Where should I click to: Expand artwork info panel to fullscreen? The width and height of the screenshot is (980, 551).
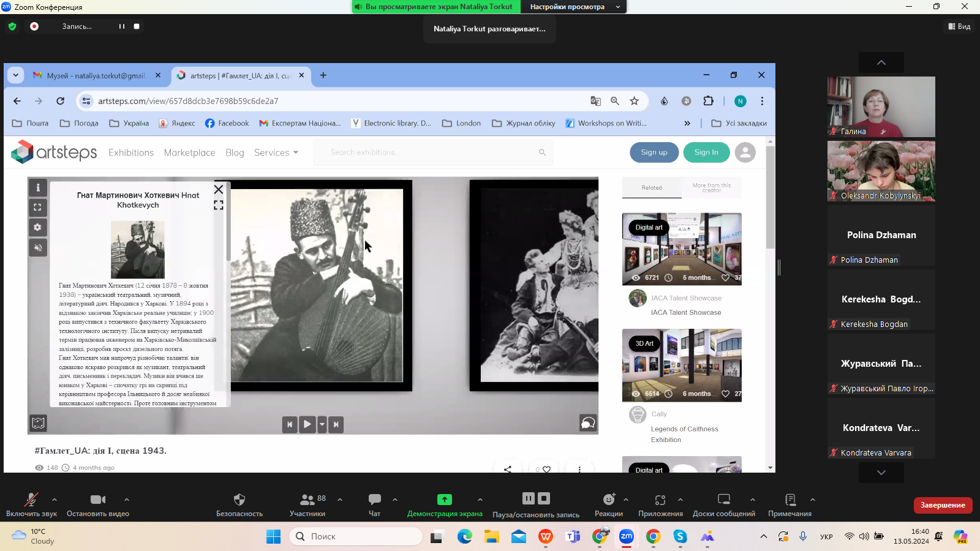click(219, 206)
